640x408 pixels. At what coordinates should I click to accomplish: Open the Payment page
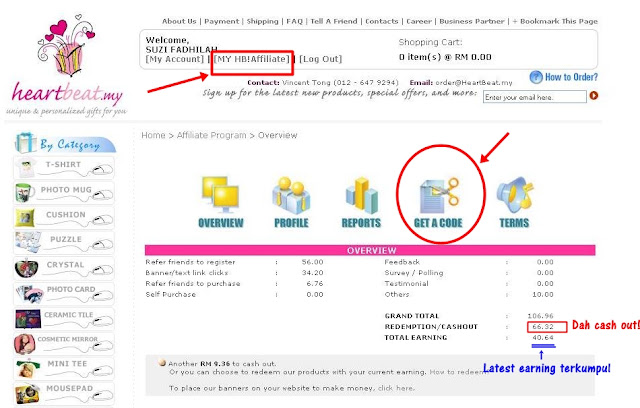pyautogui.click(x=222, y=21)
